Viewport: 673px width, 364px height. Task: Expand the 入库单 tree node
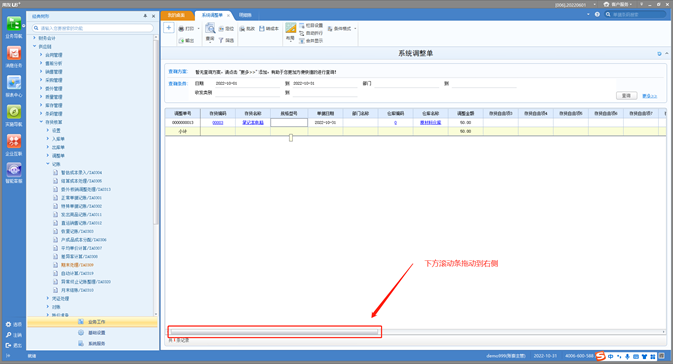point(48,139)
